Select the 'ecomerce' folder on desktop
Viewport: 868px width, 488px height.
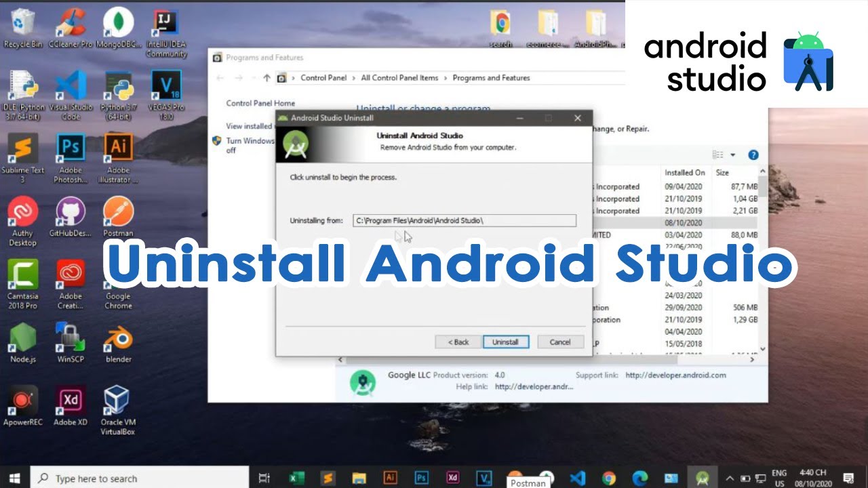point(547,28)
